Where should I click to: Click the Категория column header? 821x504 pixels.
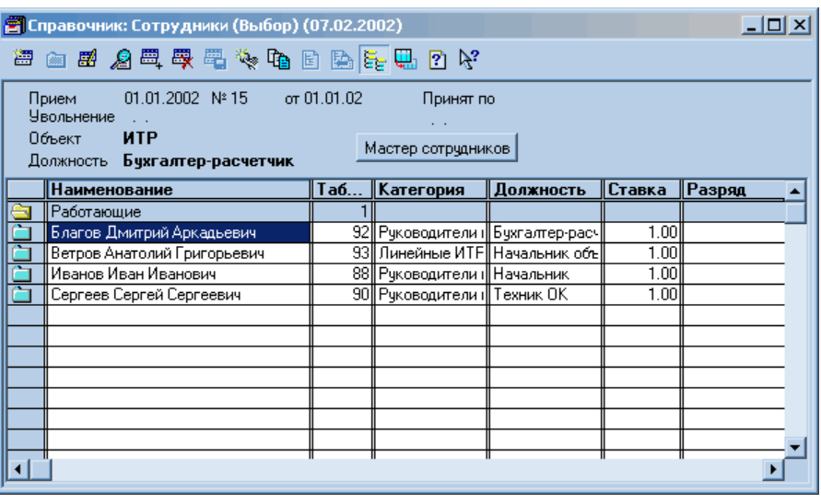click(431, 190)
